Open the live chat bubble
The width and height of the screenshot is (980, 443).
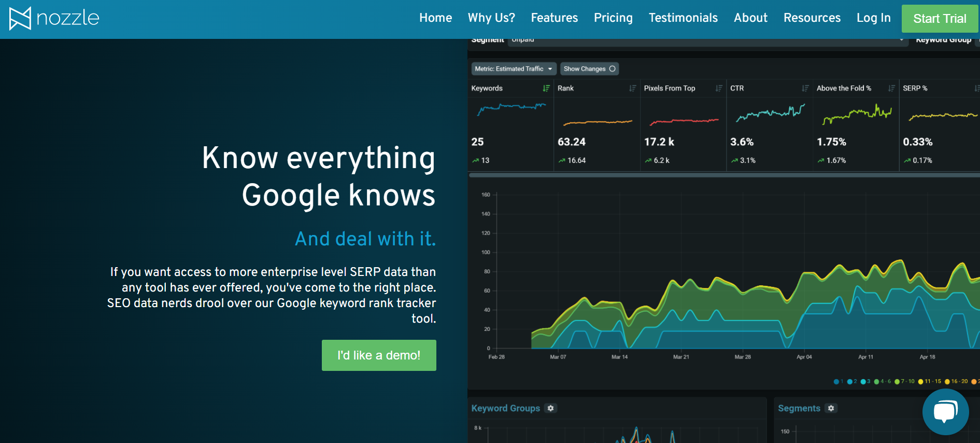[x=945, y=411]
